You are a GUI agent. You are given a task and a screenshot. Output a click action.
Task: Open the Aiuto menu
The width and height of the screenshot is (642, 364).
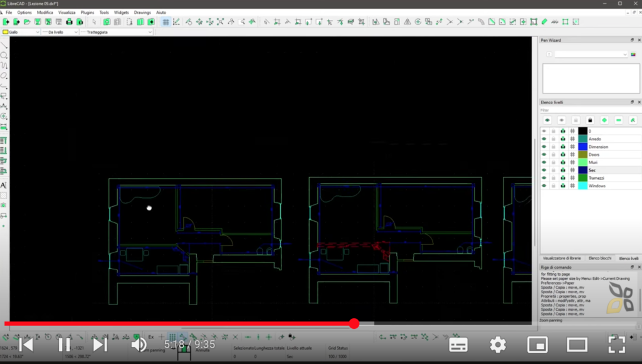(x=161, y=13)
